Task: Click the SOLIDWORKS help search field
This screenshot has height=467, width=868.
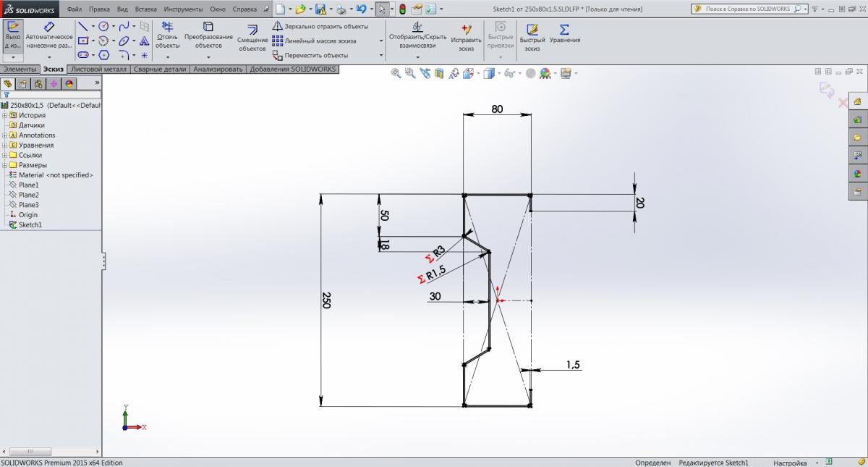Action: coord(745,9)
